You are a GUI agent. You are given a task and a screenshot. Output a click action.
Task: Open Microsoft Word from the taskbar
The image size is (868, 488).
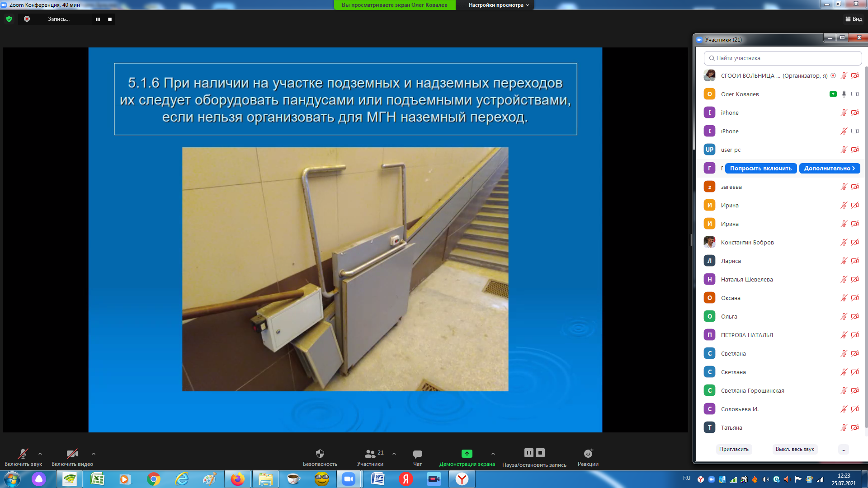[x=377, y=479]
